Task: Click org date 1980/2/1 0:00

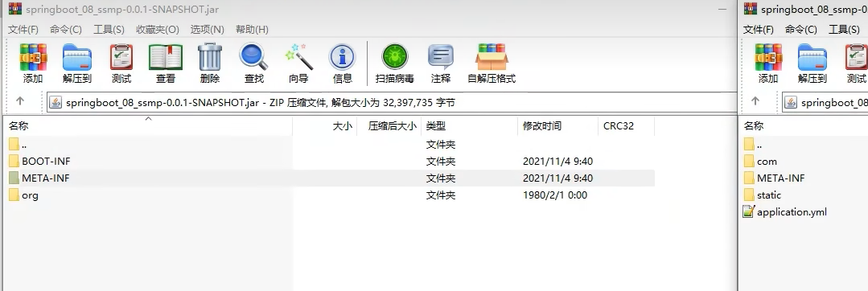Action: pos(555,195)
